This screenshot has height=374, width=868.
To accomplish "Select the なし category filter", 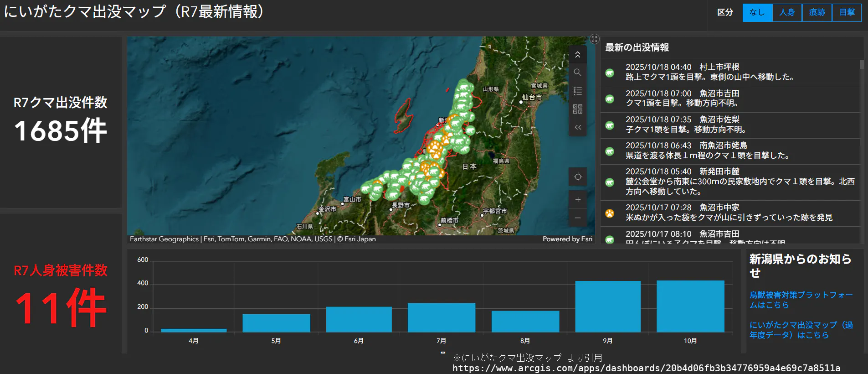I will [x=757, y=13].
